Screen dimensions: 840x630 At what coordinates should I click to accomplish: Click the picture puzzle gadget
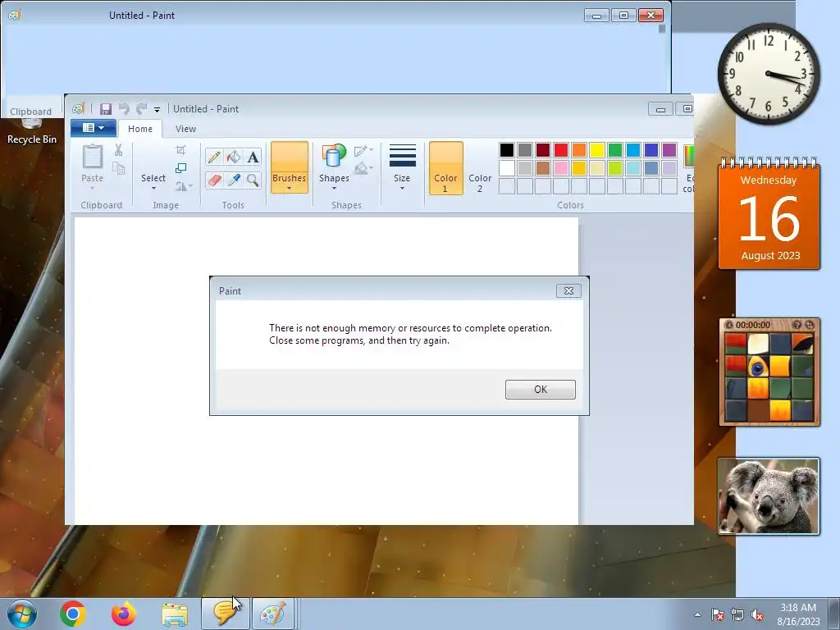tap(769, 372)
